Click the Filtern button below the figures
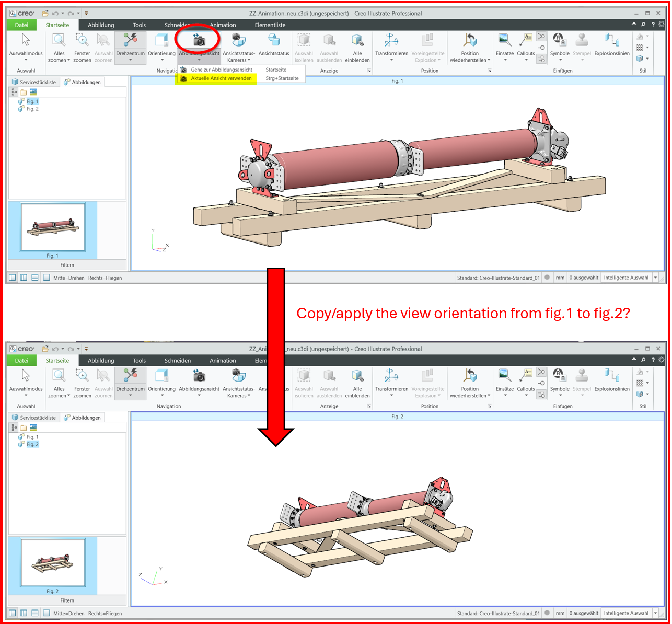The image size is (672, 624). click(67, 265)
